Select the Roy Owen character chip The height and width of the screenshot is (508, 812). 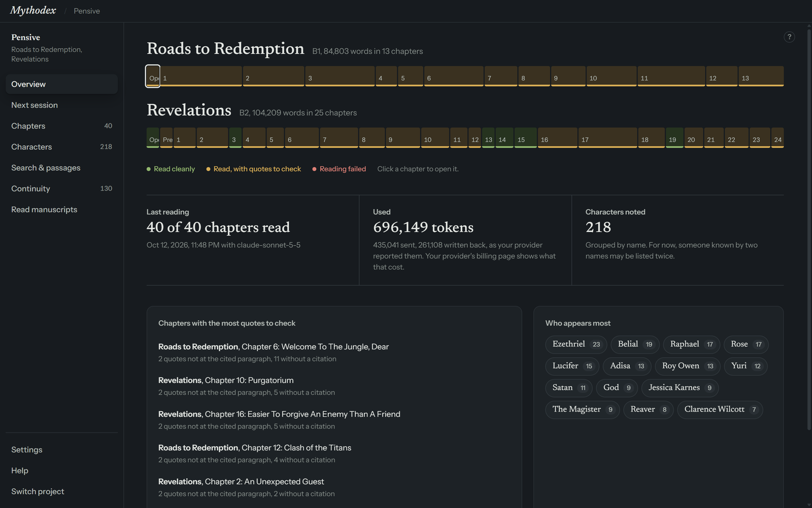(688, 366)
